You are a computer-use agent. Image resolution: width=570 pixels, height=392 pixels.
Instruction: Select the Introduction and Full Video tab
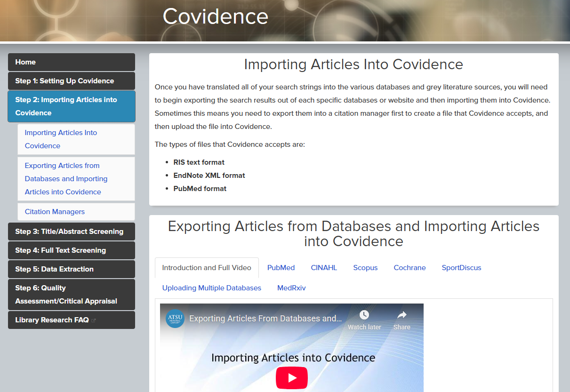207,268
